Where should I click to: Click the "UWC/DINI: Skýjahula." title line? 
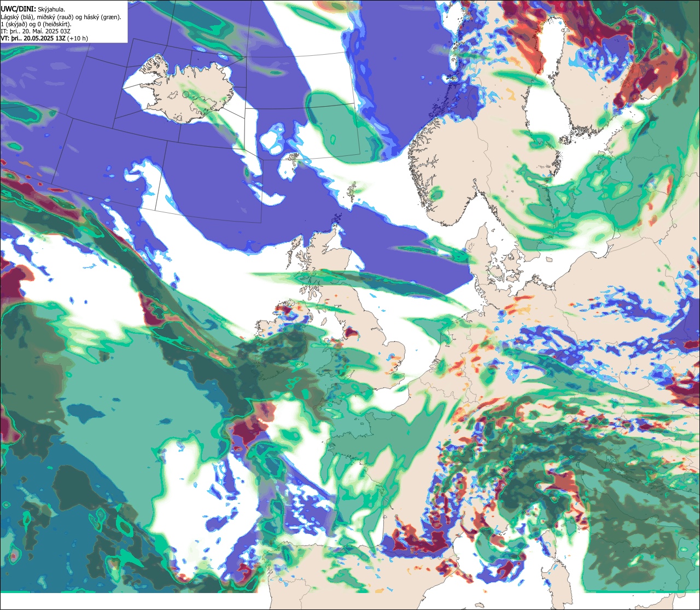pyautogui.click(x=33, y=9)
